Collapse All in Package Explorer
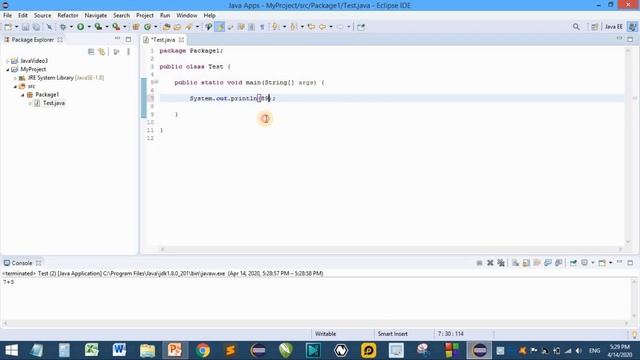The width and height of the screenshot is (640, 360). point(91,52)
